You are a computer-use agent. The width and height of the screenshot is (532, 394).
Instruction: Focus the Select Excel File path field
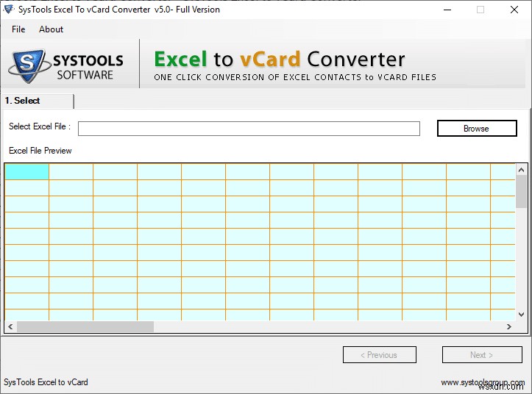[x=249, y=129]
